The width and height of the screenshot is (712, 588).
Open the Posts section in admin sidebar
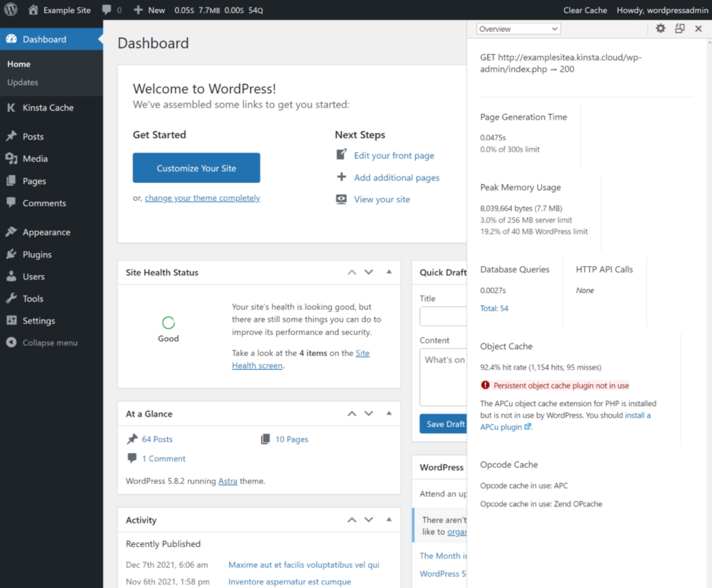[x=31, y=136]
